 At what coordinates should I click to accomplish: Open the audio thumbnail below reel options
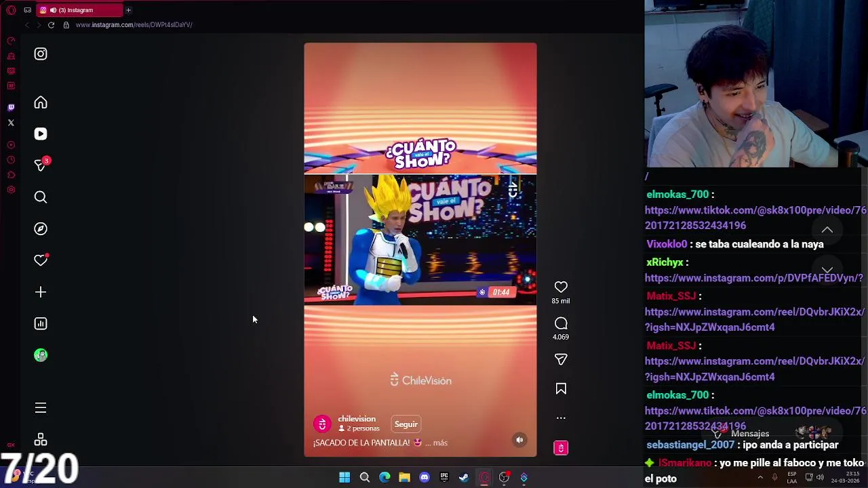561,448
